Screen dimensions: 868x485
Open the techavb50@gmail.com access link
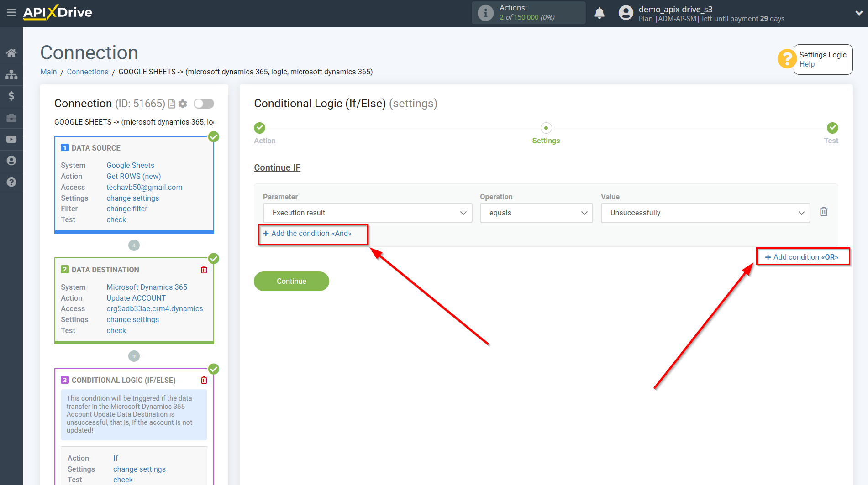(144, 187)
